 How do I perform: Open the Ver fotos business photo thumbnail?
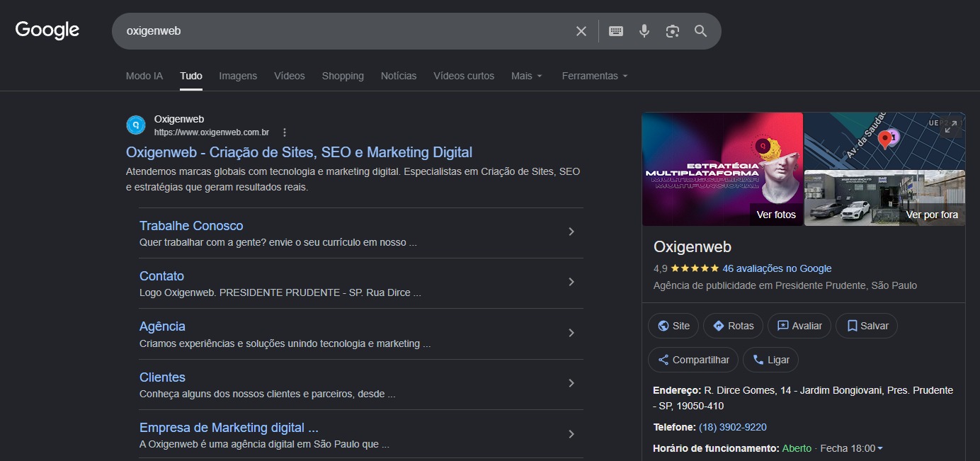tap(722, 169)
